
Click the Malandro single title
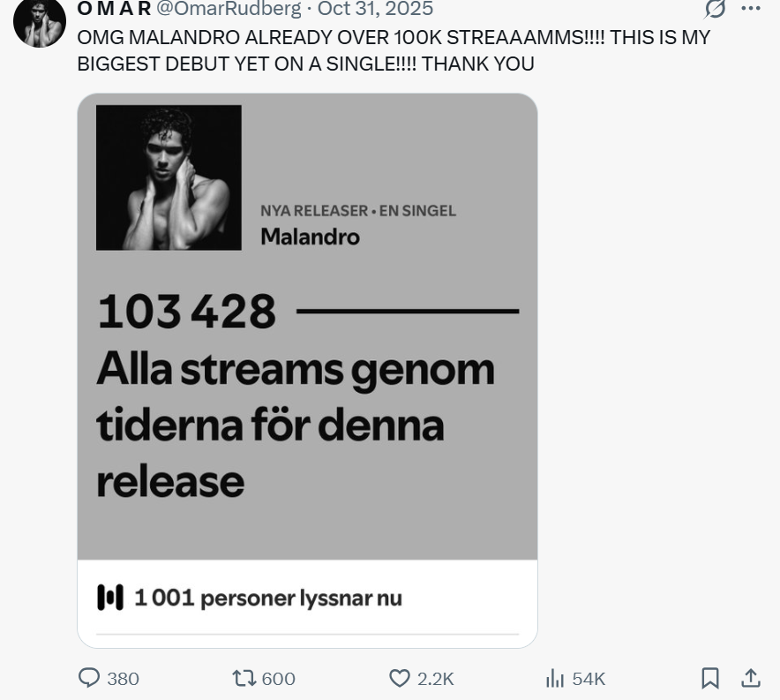[310, 237]
